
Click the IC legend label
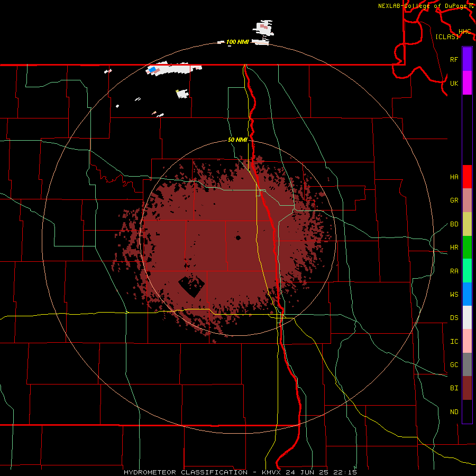(x=454, y=342)
